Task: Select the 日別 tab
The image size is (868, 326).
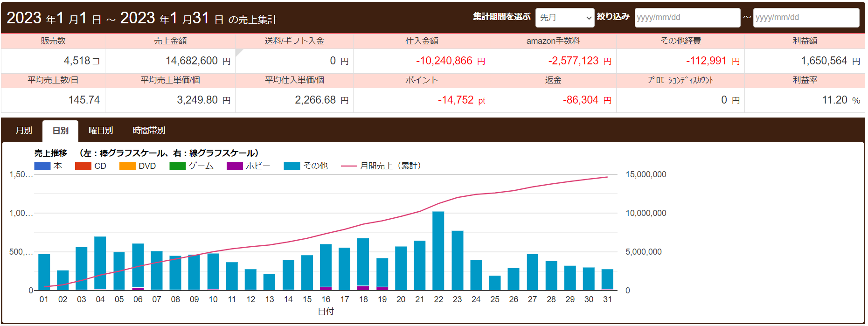Action: [x=60, y=131]
